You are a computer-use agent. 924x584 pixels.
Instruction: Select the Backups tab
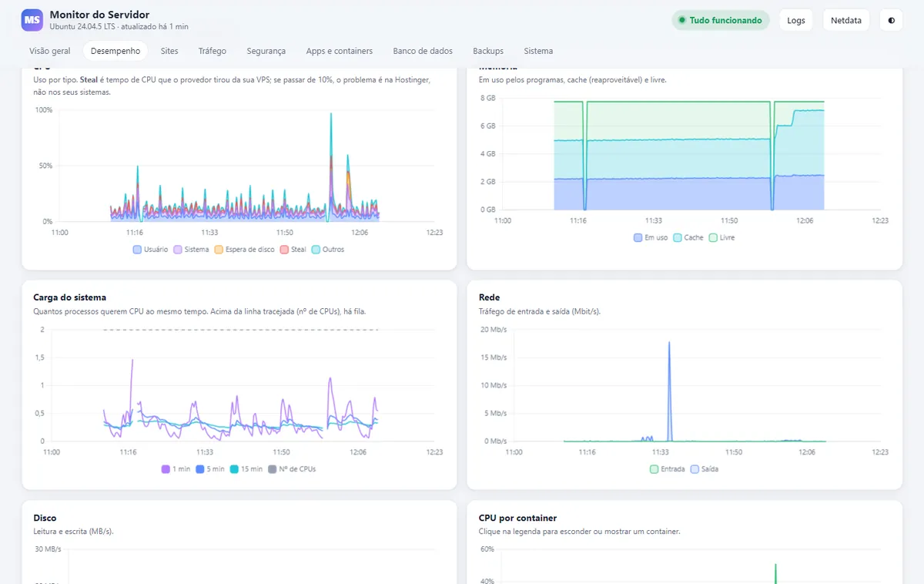point(488,51)
